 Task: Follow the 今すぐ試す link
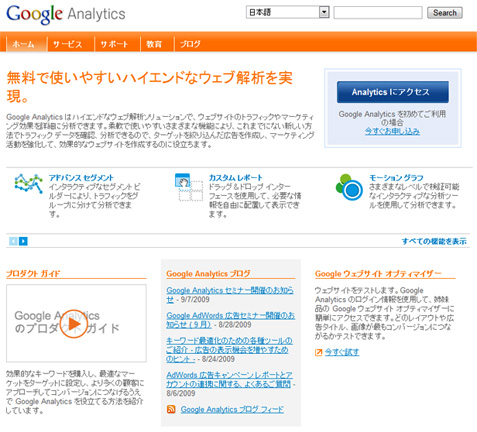[x=342, y=352]
